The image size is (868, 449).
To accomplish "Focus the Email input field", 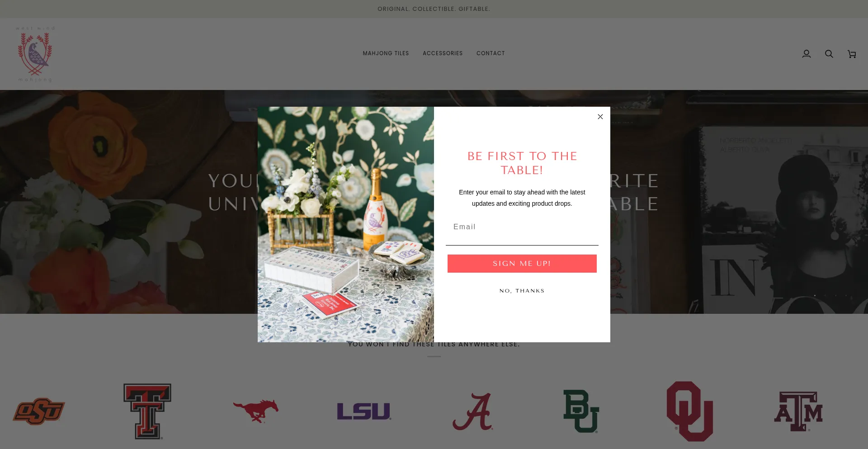I will tap(522, 227).
